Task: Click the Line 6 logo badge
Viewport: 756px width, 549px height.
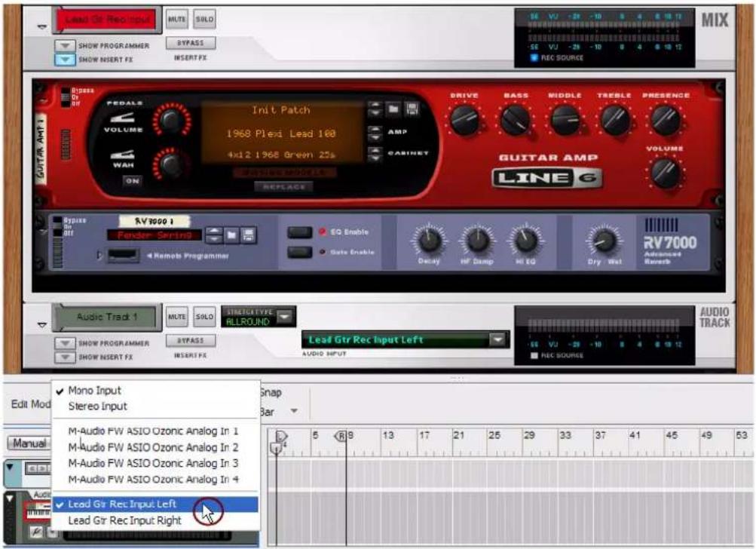Action: (546, 178)
